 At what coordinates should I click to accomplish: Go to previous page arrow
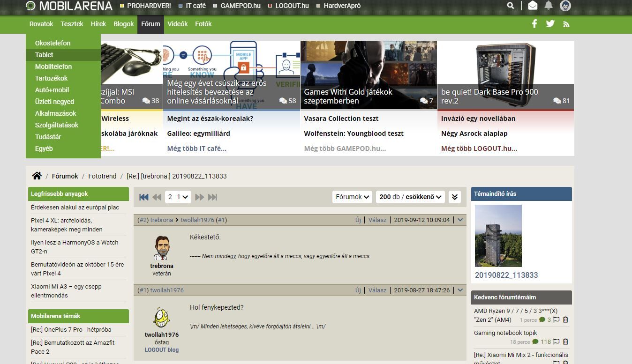pyautogui.click(x=157, y=197)
